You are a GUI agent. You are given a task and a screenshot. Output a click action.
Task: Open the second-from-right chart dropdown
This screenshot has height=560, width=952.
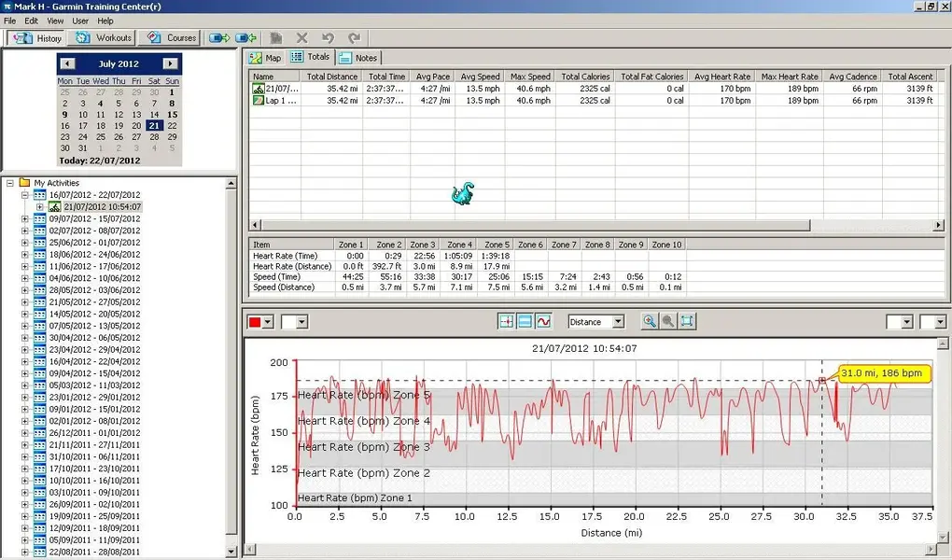(x=907, y=322)
